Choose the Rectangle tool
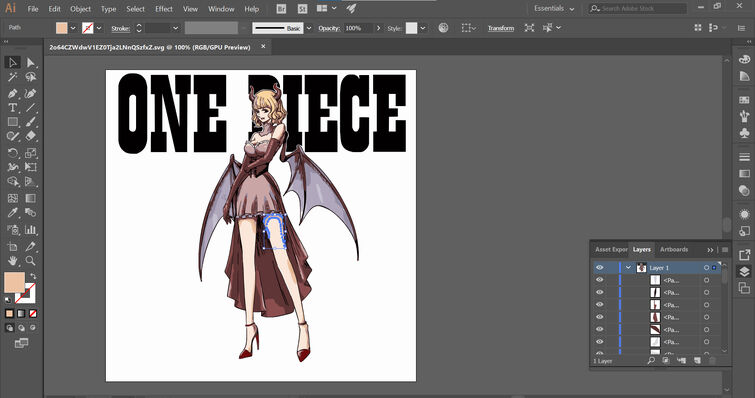 pos(13,122)
